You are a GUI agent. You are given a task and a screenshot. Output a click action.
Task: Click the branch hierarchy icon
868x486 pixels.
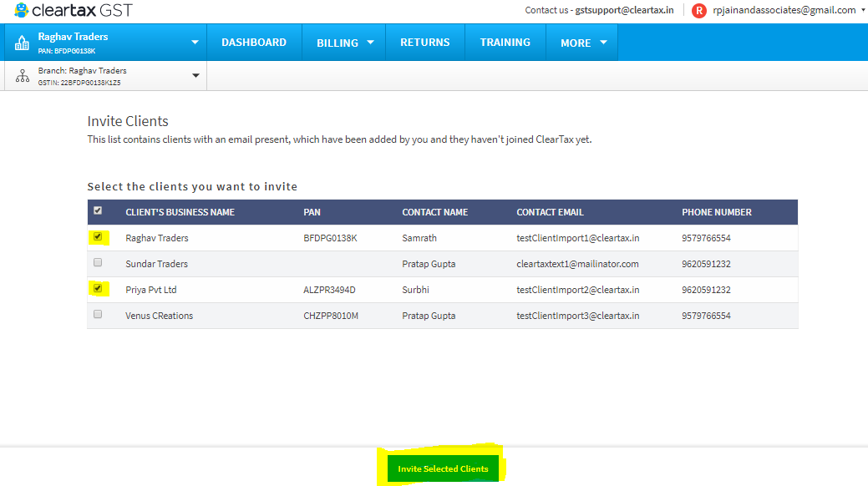click(x=23, y=76)
